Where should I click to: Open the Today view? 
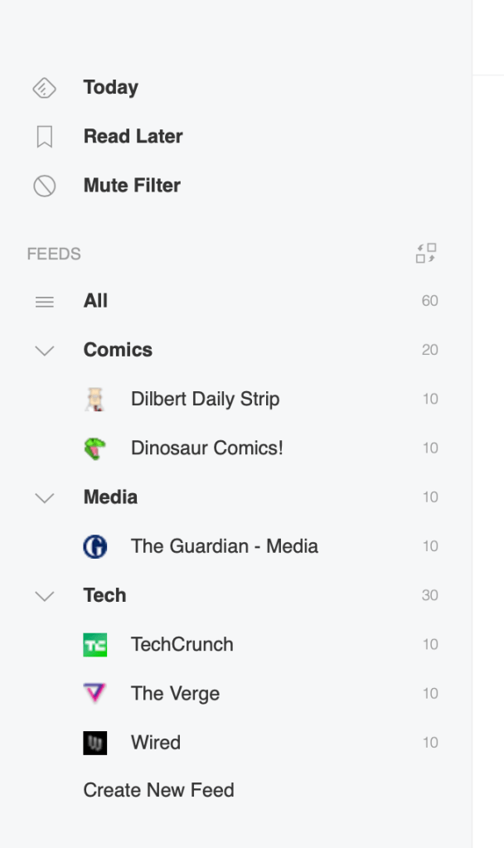110,88
